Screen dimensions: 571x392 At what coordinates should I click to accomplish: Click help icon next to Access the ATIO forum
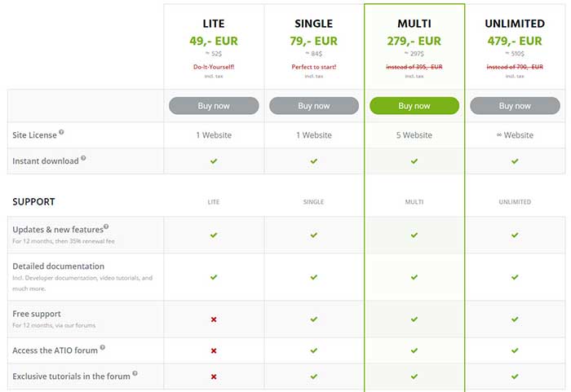(103, 348)
